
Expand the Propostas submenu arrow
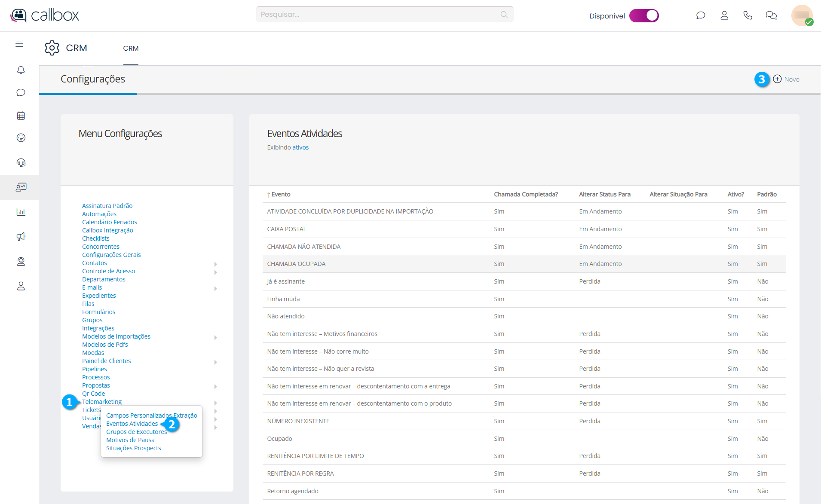(215, 386)
